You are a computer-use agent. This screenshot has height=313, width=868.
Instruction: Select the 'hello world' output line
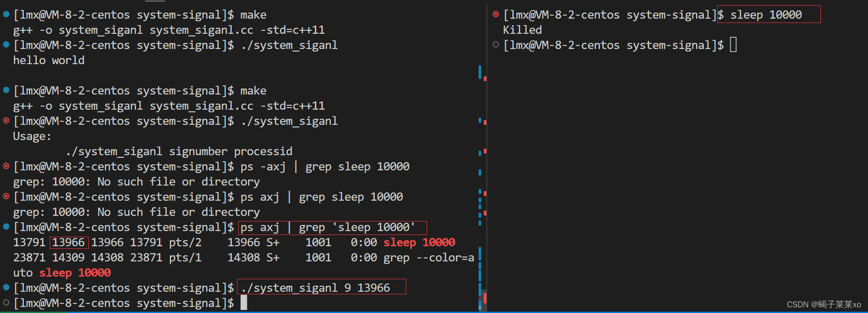point(49,60)
